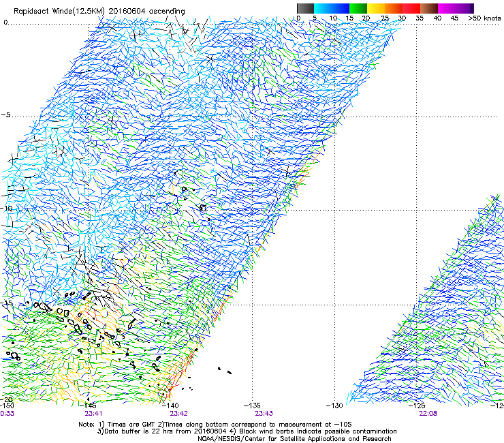The image size is (504, 443).
Task: Click the '-145' longitude label
Action: [89, 406]
